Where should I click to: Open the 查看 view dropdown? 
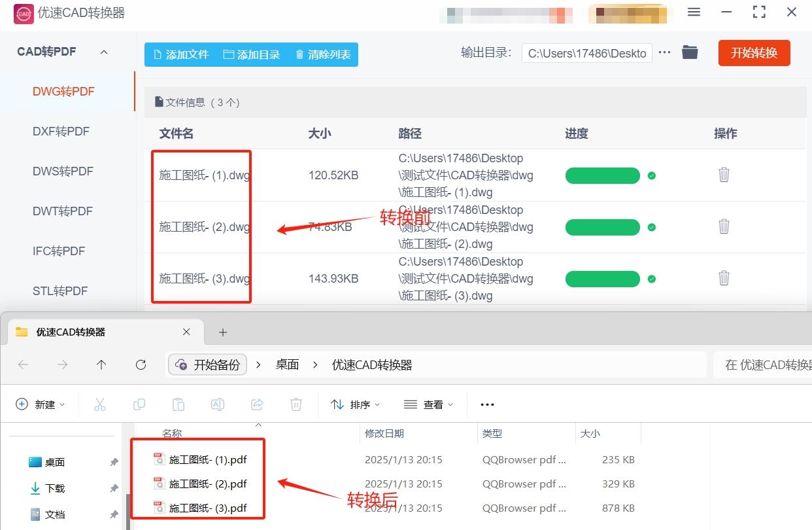(x=429, y=404)
